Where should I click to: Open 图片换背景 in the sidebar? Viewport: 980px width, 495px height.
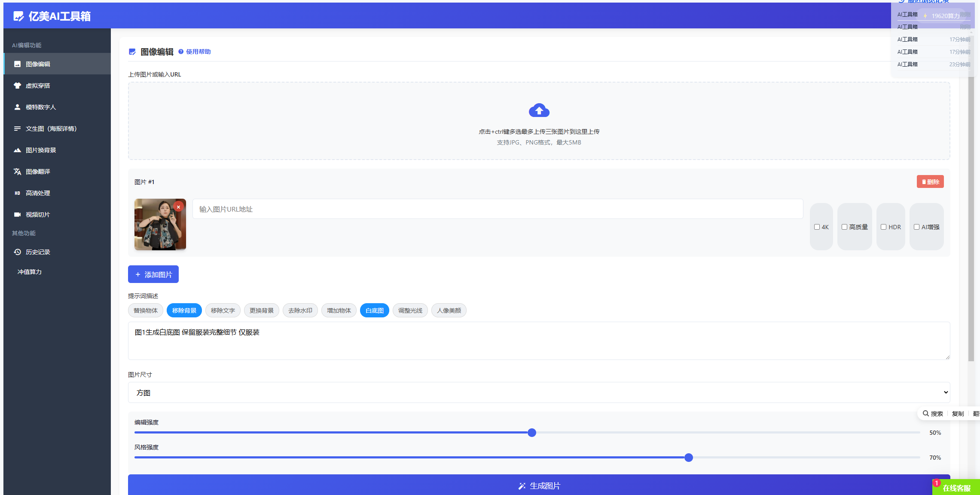(41, 150)
